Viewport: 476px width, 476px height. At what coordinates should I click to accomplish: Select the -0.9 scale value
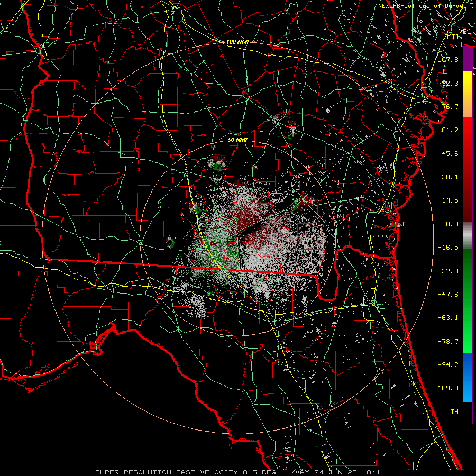[450, 224]
